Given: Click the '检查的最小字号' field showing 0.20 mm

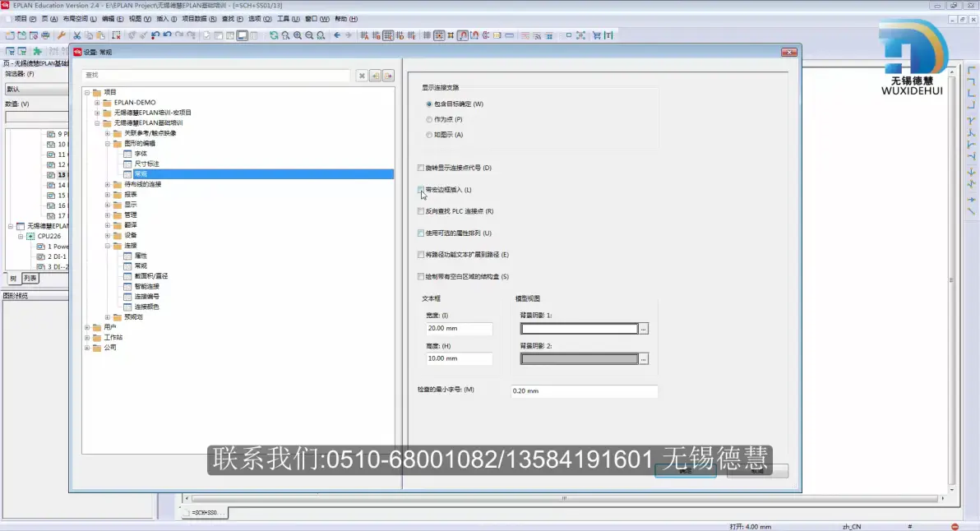Looking at the screenshot, I should point(584,391).
